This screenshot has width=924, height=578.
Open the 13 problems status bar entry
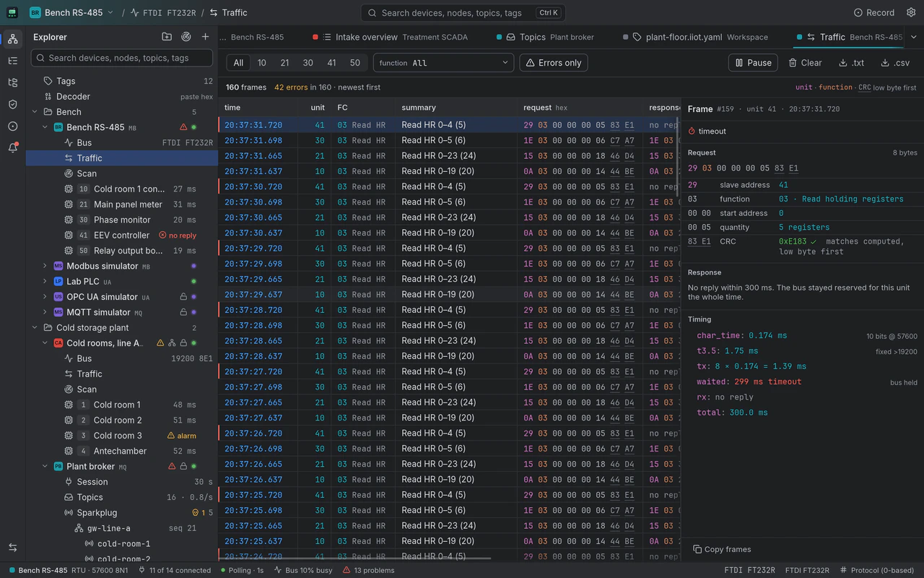coord(369,570)
